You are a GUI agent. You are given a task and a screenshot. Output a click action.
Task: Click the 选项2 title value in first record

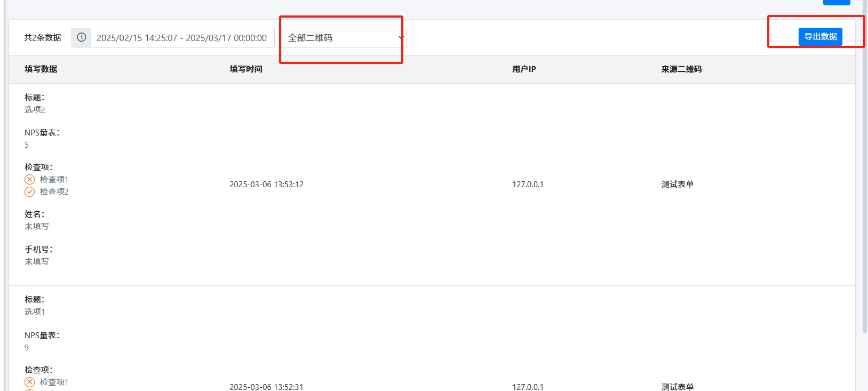35,109
